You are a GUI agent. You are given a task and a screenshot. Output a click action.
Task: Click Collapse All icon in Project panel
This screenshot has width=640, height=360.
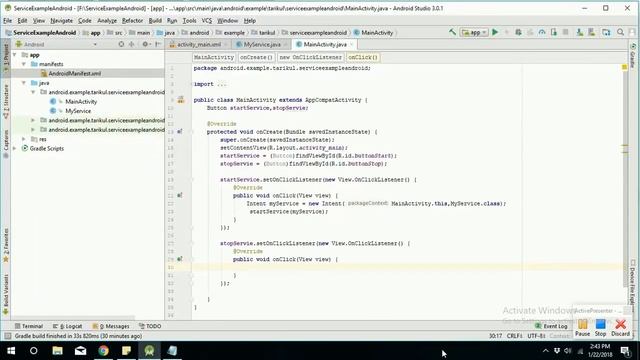131,44
